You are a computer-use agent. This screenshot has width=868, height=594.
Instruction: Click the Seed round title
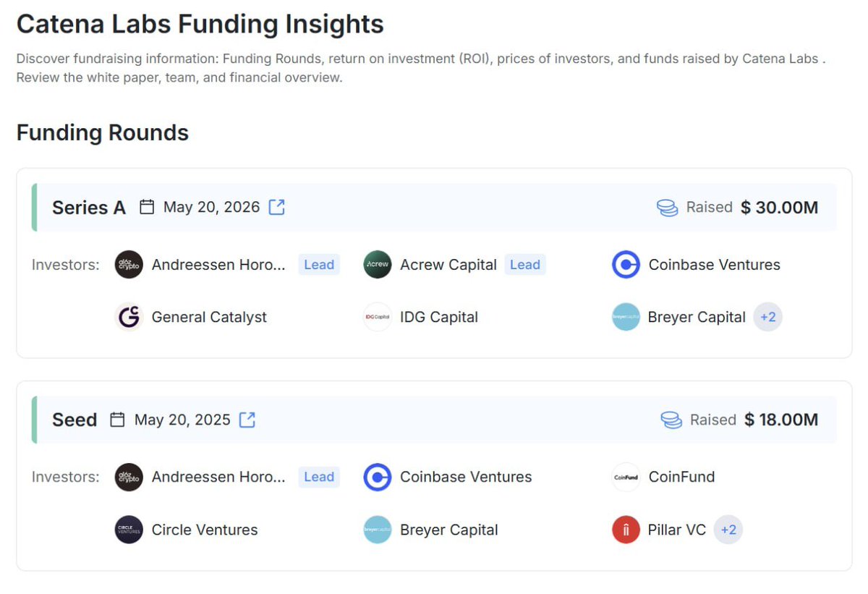tap(75, 420)
